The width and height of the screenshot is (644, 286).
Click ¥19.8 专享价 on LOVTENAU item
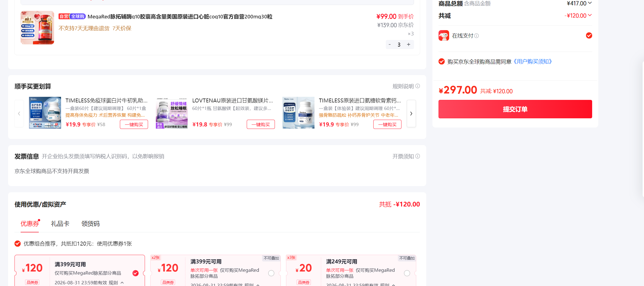tap(207, 124)
